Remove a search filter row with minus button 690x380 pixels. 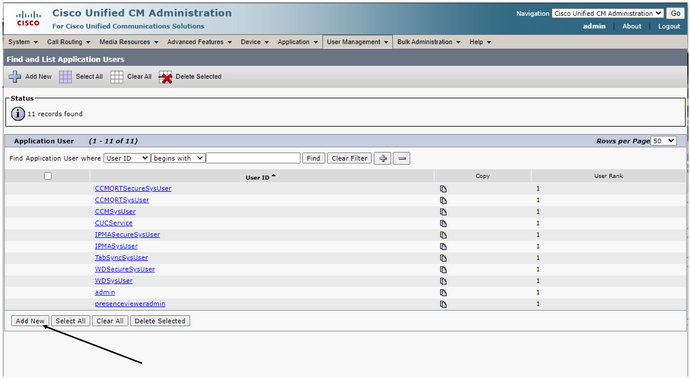click(402, 158)
